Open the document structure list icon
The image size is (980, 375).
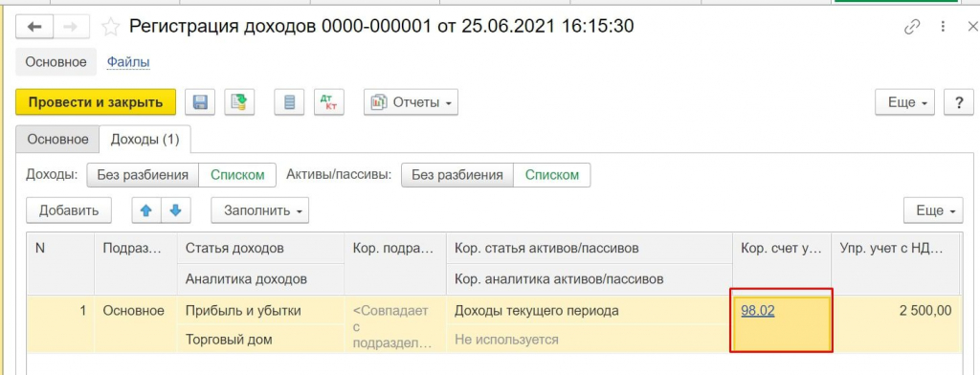(289, 102)
